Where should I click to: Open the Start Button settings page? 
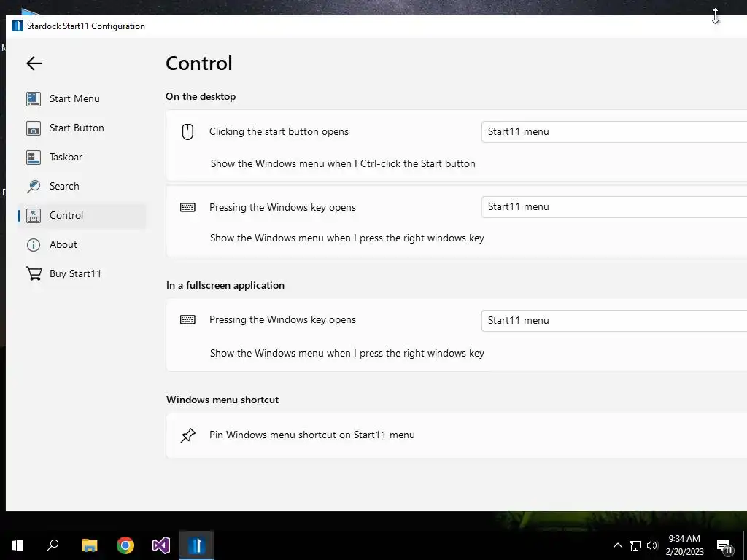(x=82, y=128)
